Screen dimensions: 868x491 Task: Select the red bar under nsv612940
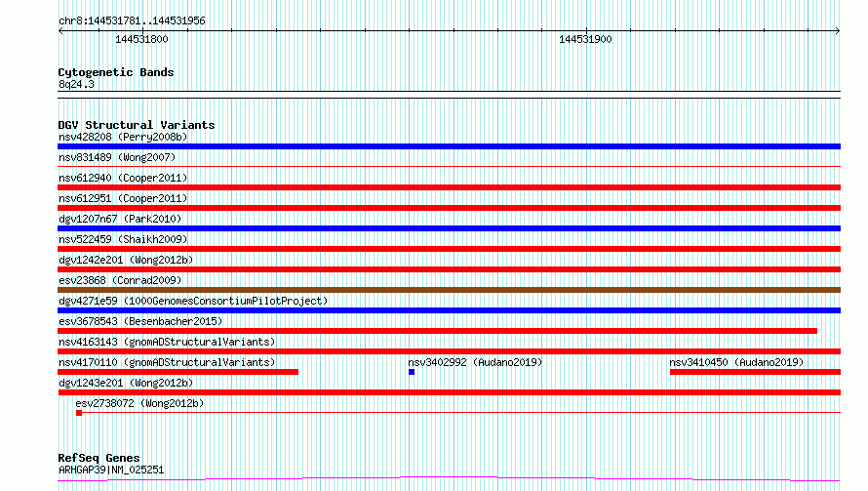(x=449, y=187)
